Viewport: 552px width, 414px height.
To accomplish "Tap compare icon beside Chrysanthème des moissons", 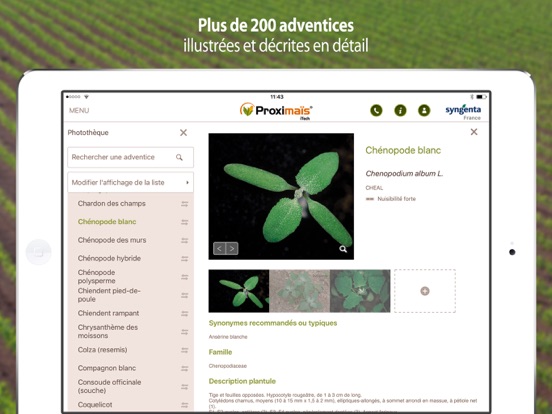I will 185,332.
